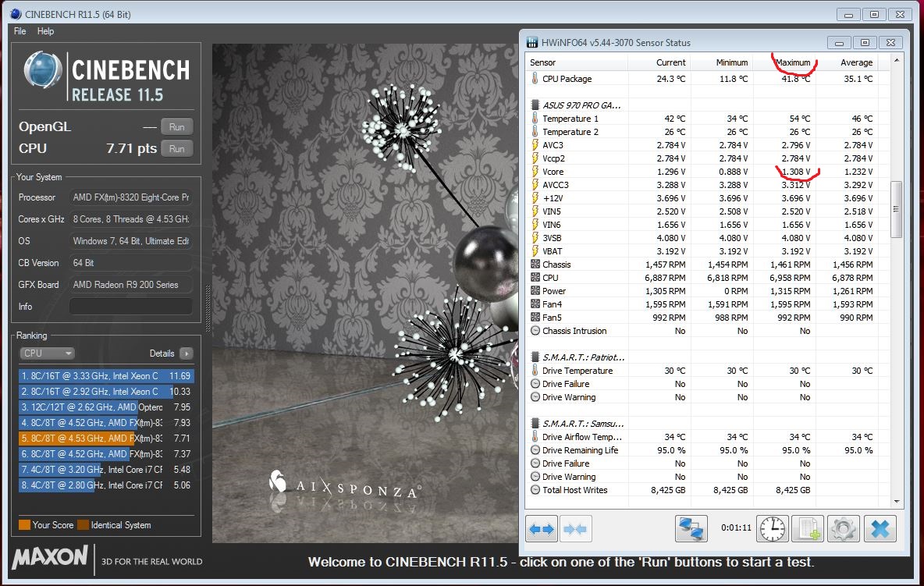Viewport: 924px width, 586px height.
Task: Click the OS field Windows 7
Action: click(131, 241)
